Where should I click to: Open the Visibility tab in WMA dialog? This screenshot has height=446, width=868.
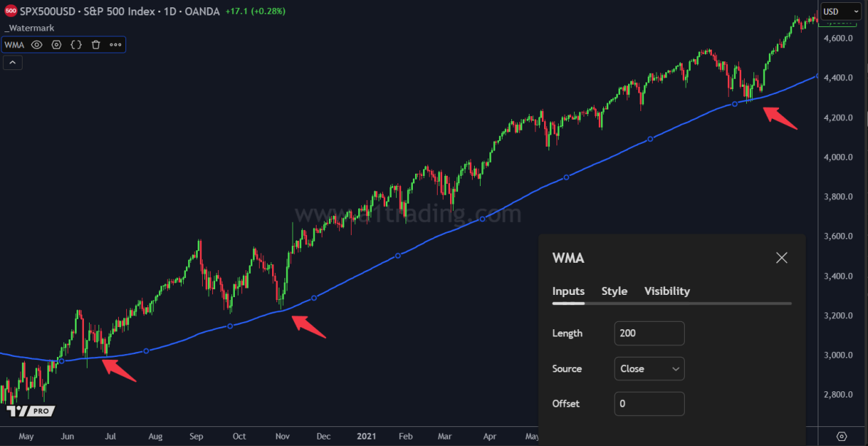667,291
